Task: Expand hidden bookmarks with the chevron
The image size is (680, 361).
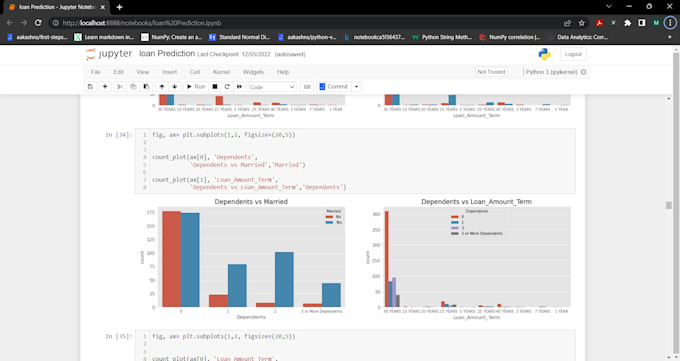Action: point(669,37)
